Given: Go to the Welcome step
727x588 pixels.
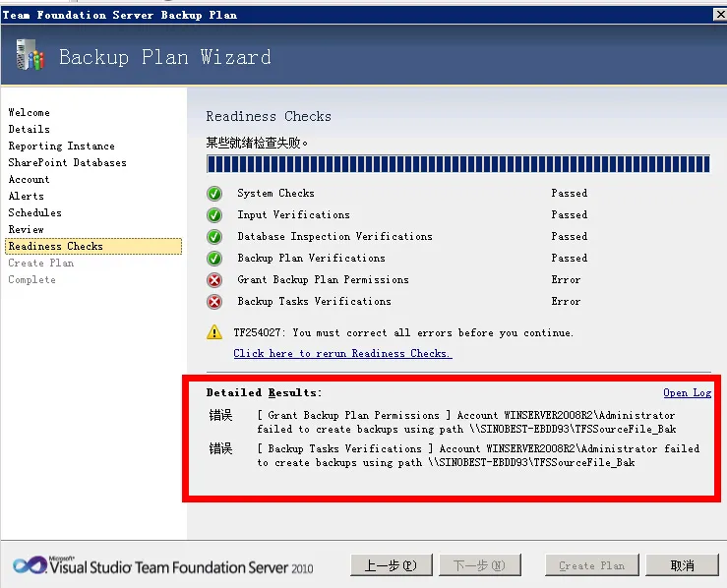Looking at the screenshot, I should click(30, 113).
